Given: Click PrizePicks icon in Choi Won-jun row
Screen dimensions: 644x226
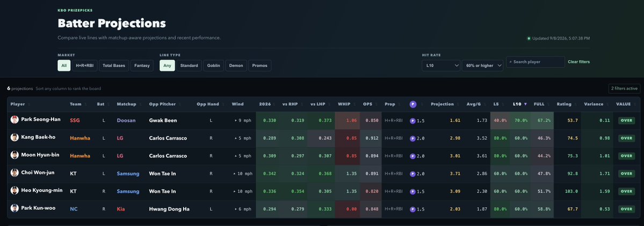Looking at the screenshot, I should coord(412,174).
